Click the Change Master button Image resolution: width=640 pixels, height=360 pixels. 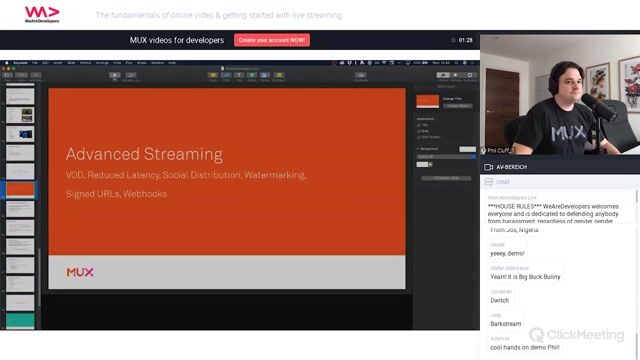click(x=458, y=106)
